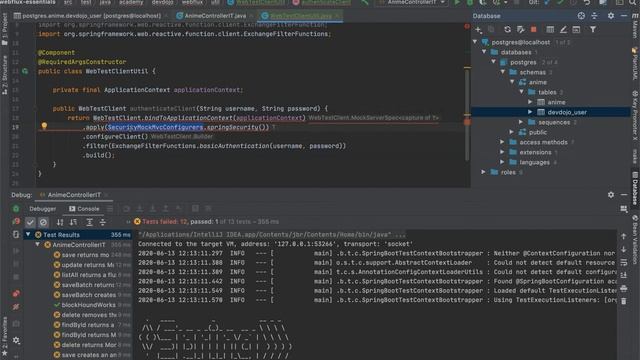640x360 pixels.
Task: Collapse postgres@localhost node
Action: [475, 42]
